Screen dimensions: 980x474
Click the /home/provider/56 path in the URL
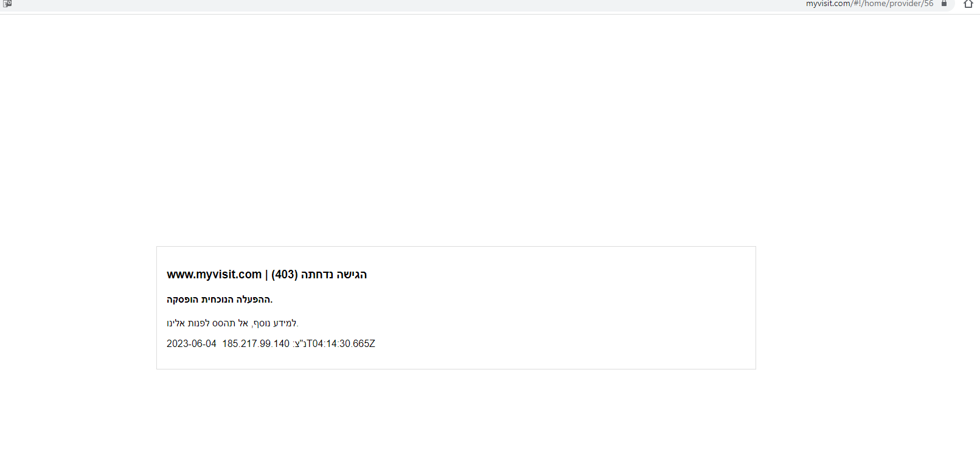[897, 4]
